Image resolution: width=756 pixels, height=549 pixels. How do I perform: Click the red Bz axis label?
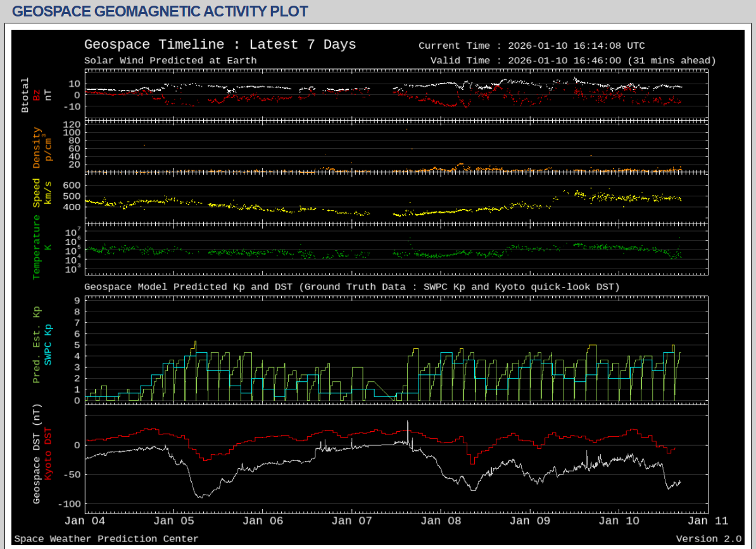click(x=37, y=96)
